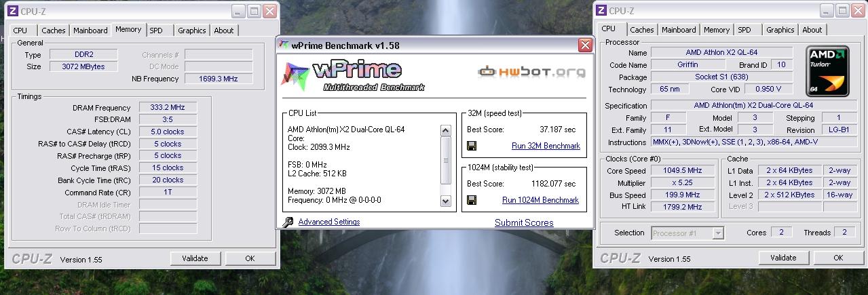This screenshot has width=868, height=295.
Task: Click the wrench icon beside Advanced Settings
Action: pyautogui.click(x=287, y=222)
